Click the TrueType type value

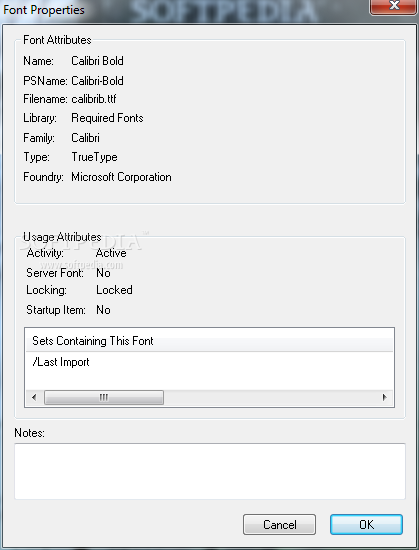click(94, 157)
